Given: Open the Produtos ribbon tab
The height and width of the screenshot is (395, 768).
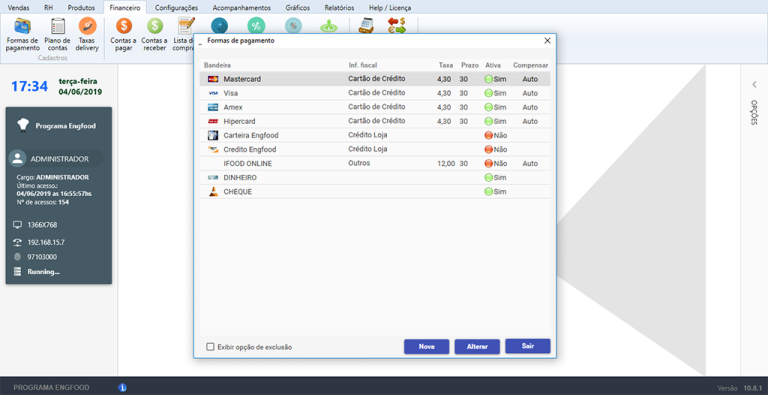Looking at the screenshot, I should tap(81, 8).
